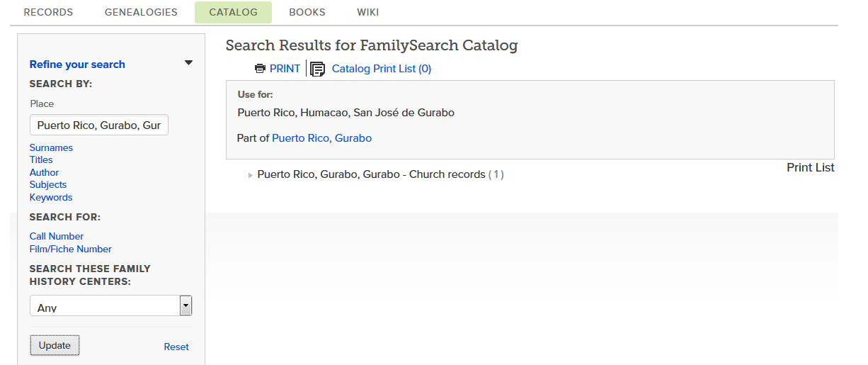
Task: Collapse the Refine your search panel arrow
Action: pyautogui.click(x=188, y=63)
